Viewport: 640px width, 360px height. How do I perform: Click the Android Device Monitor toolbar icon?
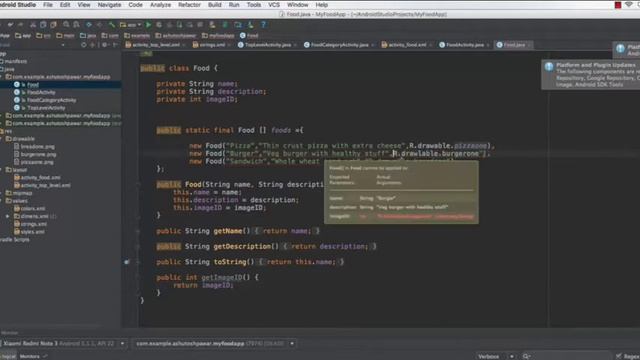[x=251, y=25]
